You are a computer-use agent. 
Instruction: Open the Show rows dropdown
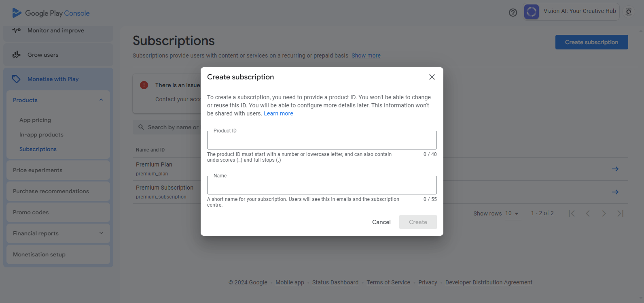coord(512,213)
